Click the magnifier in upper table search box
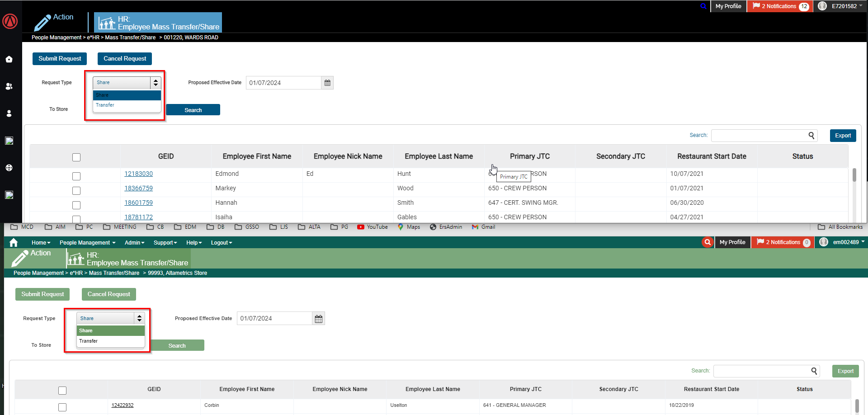The image size is (868, 415). coord(811,135)
